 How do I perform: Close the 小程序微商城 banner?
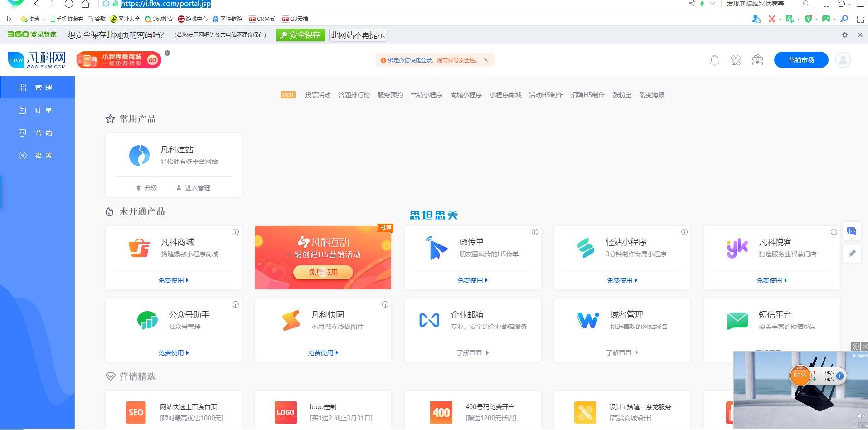pyautogui.click(x=167, y=53)
